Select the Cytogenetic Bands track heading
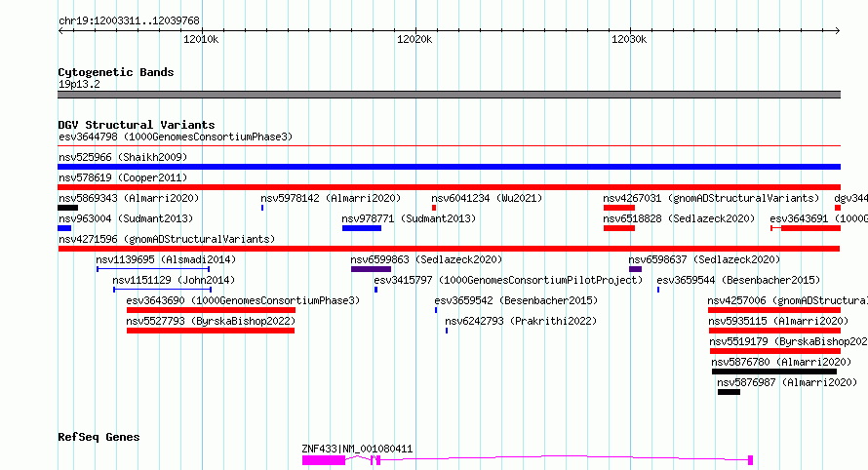Image resolution: width=868 pixels, height=470 pixels. [x=116, y=72]
